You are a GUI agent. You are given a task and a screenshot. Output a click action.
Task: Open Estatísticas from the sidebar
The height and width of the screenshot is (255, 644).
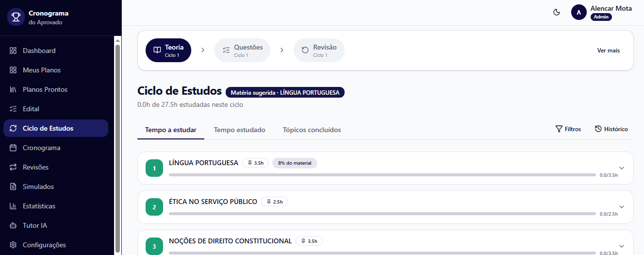pyautogui.click(x=56, y=206)
